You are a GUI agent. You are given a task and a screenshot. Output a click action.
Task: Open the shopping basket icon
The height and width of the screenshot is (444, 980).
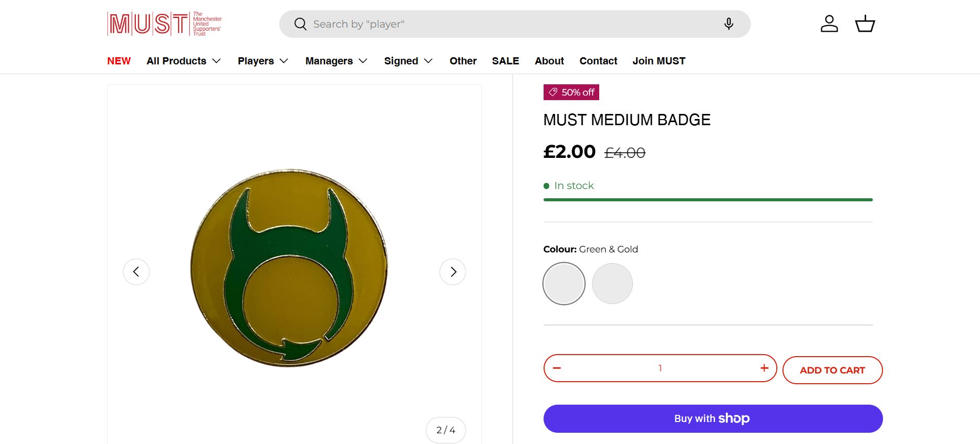865,24
